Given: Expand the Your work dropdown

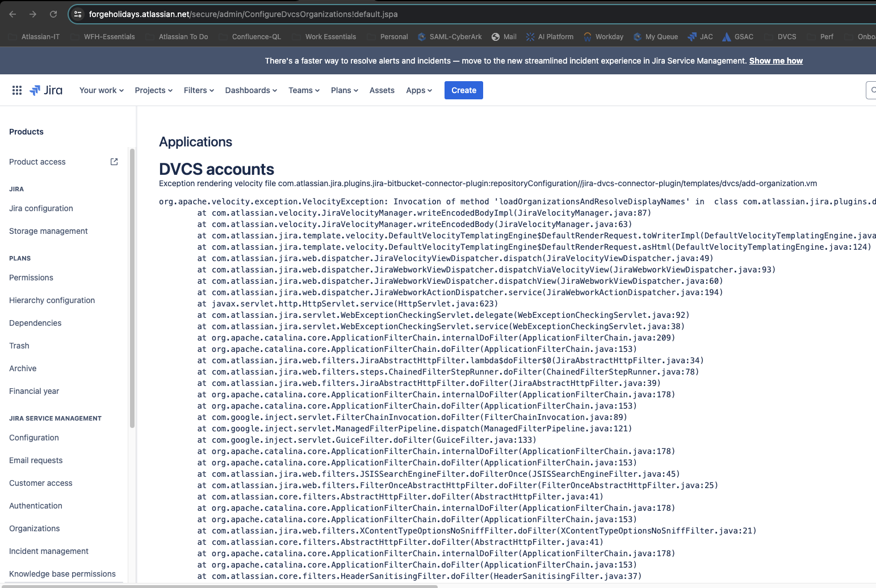Looking at the screenshot, I should 102,90.
